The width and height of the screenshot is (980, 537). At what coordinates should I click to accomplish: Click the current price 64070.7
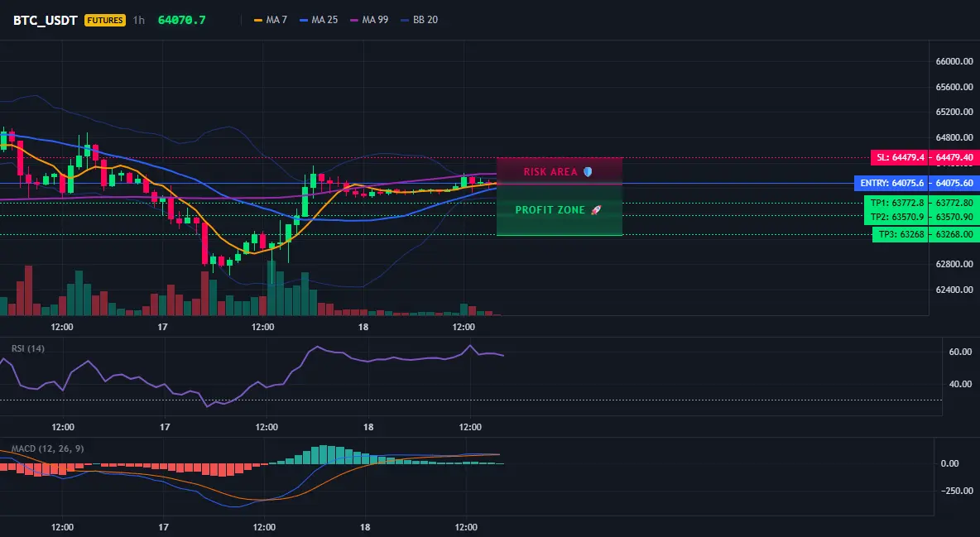pyautogui.click(x=182, y=20)
